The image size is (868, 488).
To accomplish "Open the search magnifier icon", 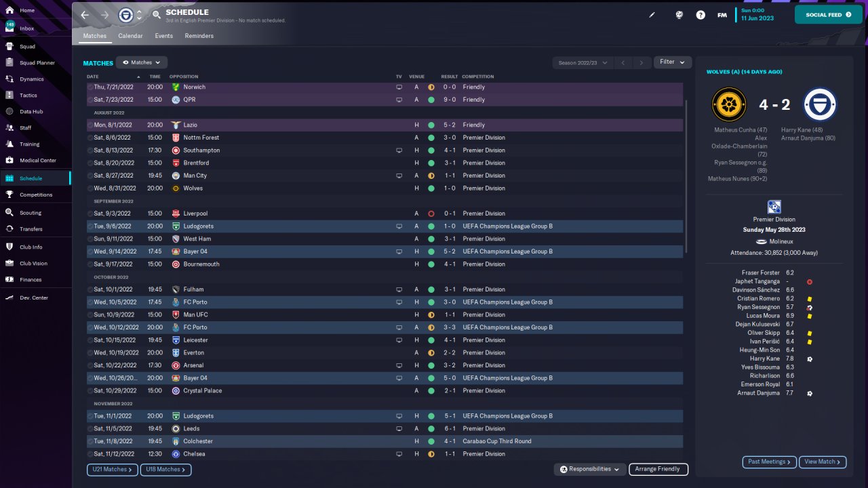I will [x=157, y=15].
